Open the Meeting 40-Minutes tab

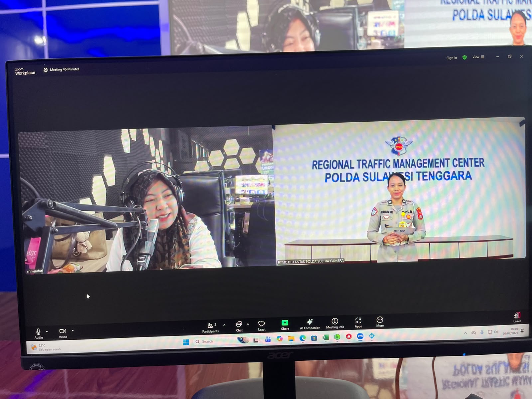coord(62,69)
